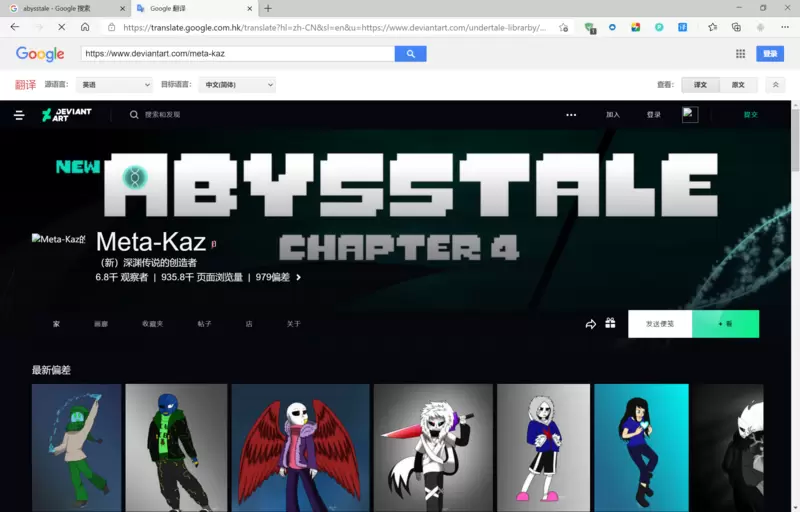Open the girl with blue heart on cyan thumbnail

[x=641, y=448]
